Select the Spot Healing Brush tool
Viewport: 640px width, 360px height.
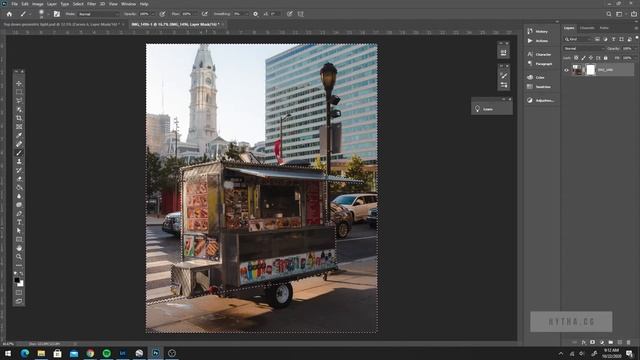pos(19,144)
